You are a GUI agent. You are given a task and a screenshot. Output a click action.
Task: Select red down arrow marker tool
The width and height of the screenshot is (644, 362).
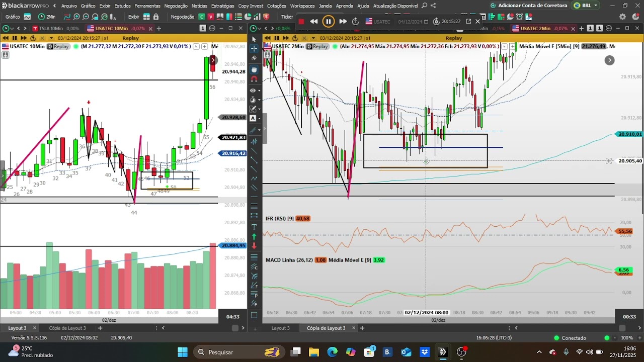tap(254, 246)
